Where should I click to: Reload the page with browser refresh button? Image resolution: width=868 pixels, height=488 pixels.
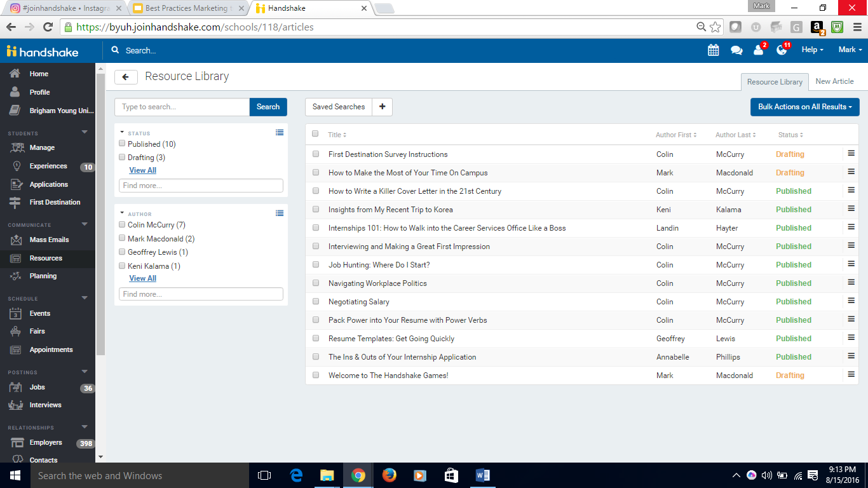tap(48, 27)
